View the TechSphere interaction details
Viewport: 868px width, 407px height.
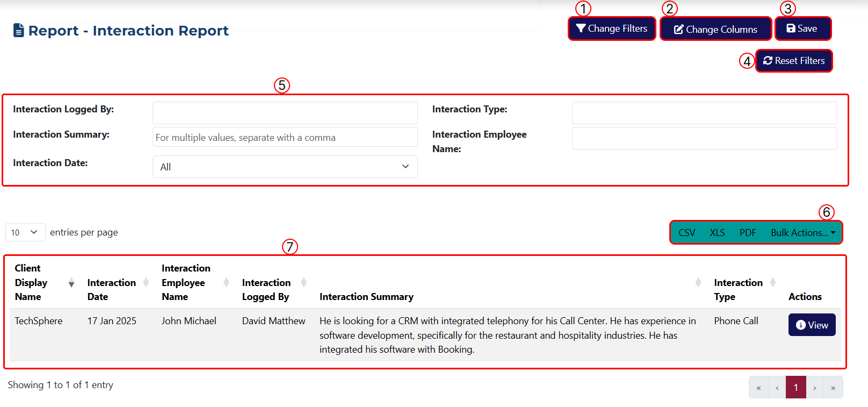point(812,325)
